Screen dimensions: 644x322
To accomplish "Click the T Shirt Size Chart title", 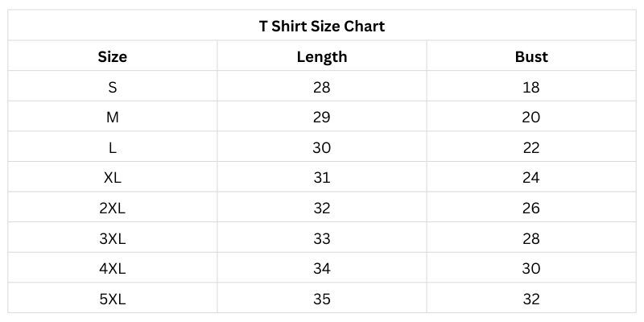I will coord(322,26).
